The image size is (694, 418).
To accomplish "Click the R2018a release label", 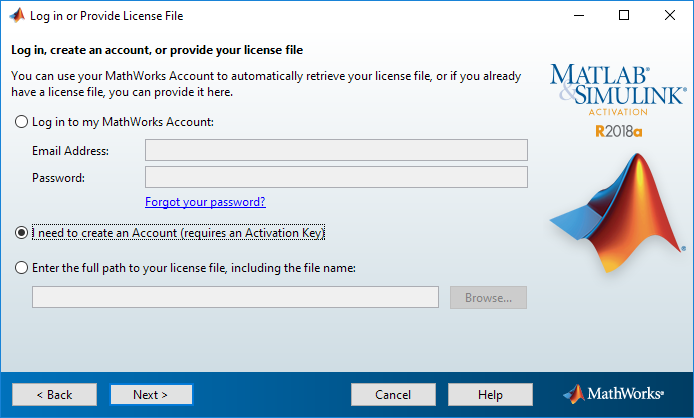I will (618, 132).
